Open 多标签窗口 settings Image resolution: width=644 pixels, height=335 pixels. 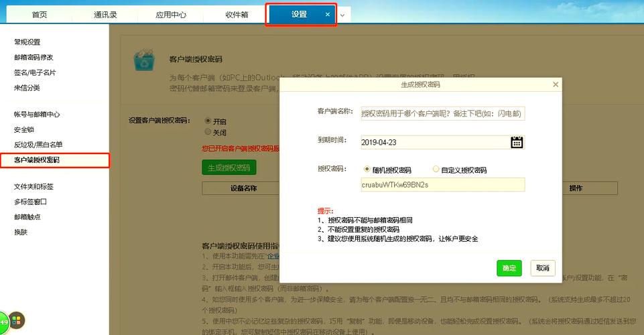[30, 202]
